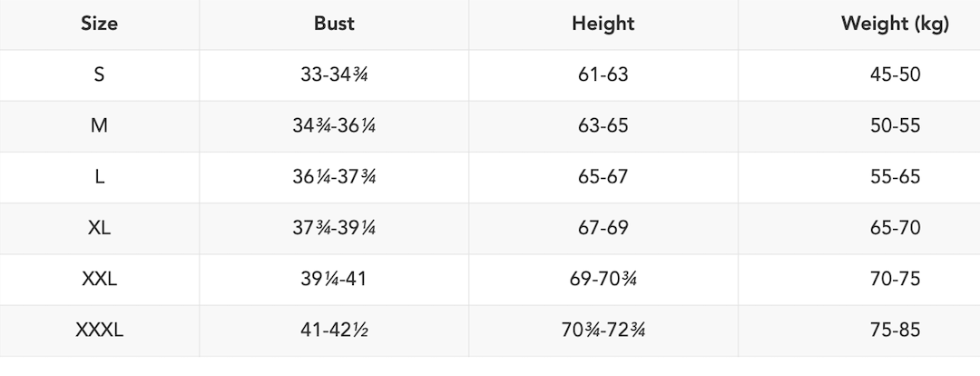The height and width of the screenshot is (376, 980).
Task: Click the Bust column header
Action: [334, 25]
